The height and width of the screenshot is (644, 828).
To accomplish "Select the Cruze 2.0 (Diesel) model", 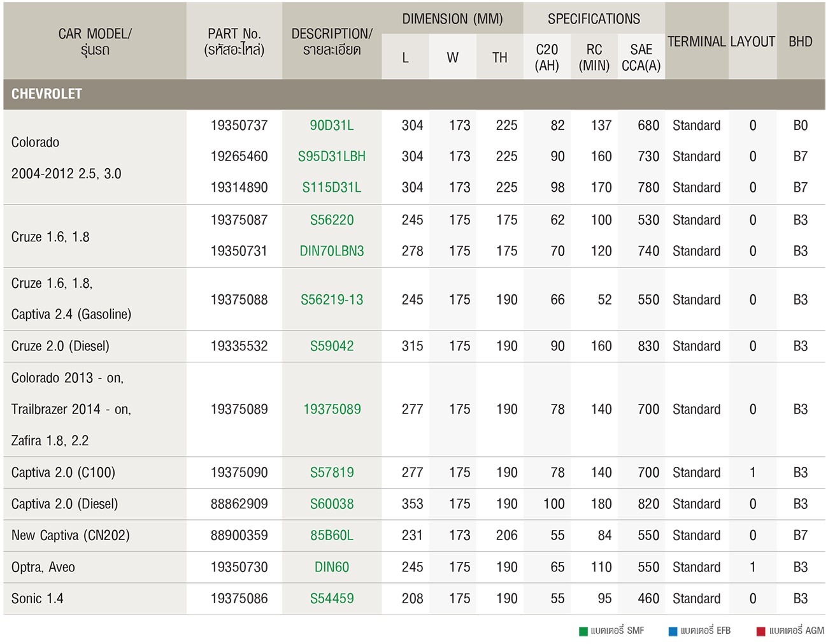I will tap(61, 347).
